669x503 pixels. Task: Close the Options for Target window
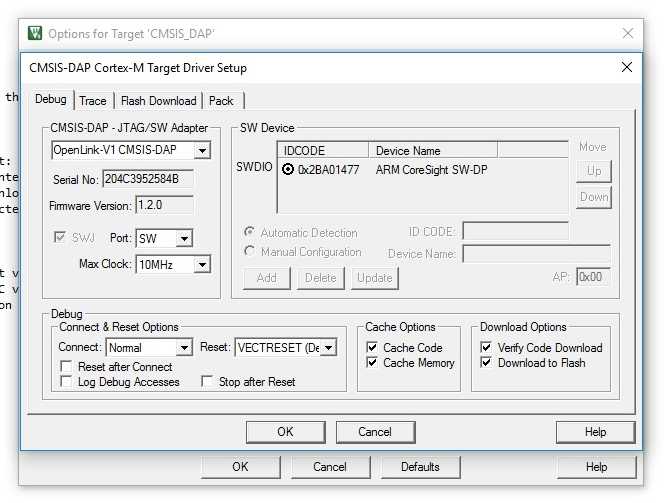(x=628, y=33)
